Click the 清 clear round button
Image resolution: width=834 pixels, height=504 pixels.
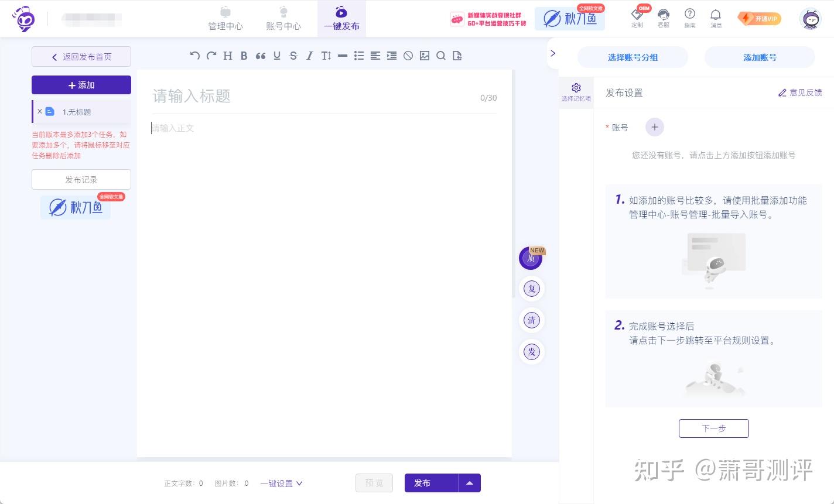[532, 320]
